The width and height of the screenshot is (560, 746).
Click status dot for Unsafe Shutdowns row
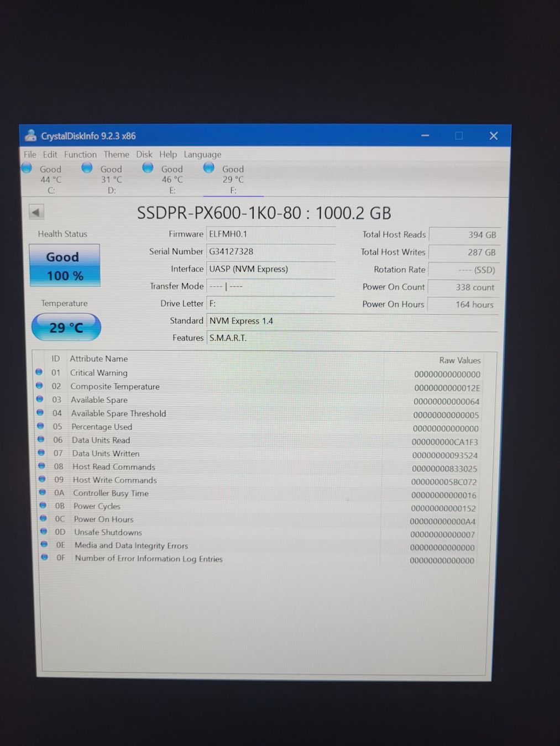[44, 532]
